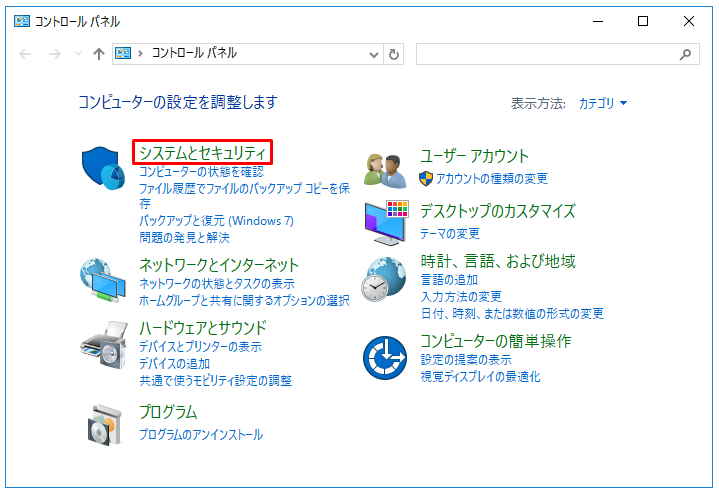Close the コントロール パネル window

tap(688, 21)
